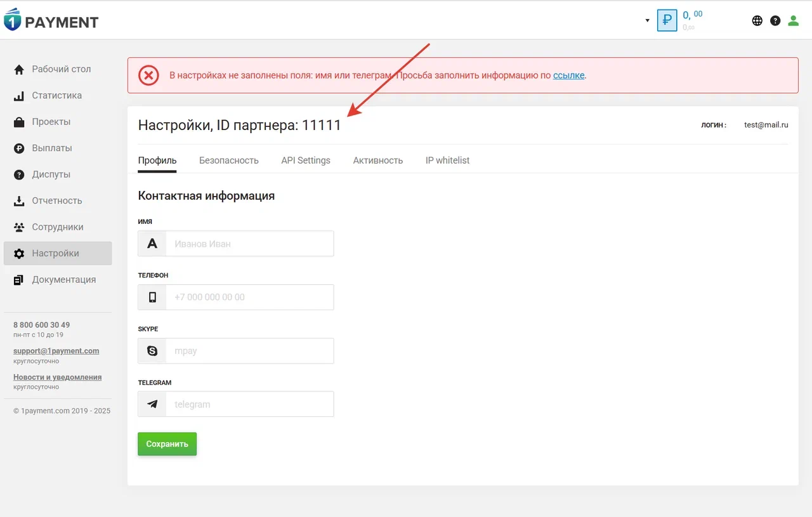Click the help question mark icon
Image resolution: width=812 pixels, height=517 pixels.
click(x=775, y=20)
